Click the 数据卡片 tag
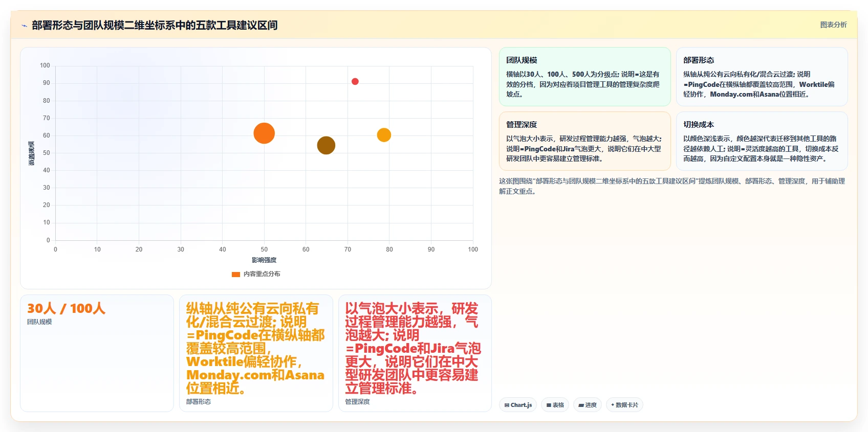868x432 pixels. pos(624,405)
